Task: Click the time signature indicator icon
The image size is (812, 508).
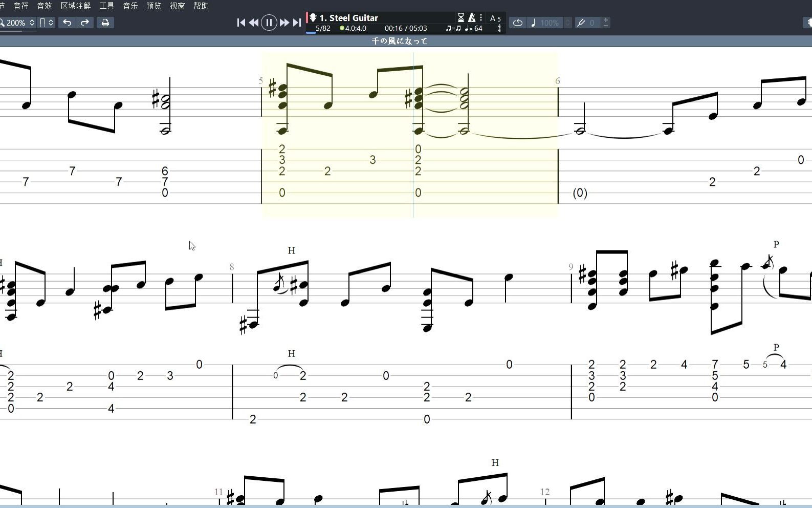Action: coord(499,28)
